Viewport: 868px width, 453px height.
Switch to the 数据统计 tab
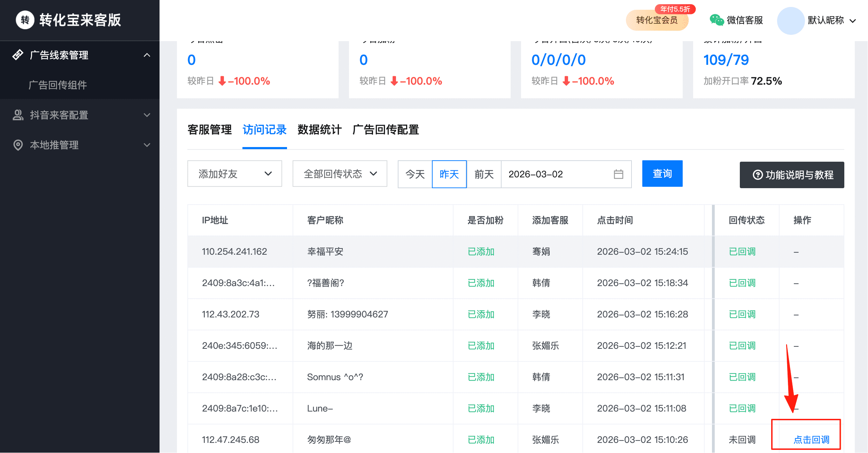pyautogui.click(x=319, y=130)
